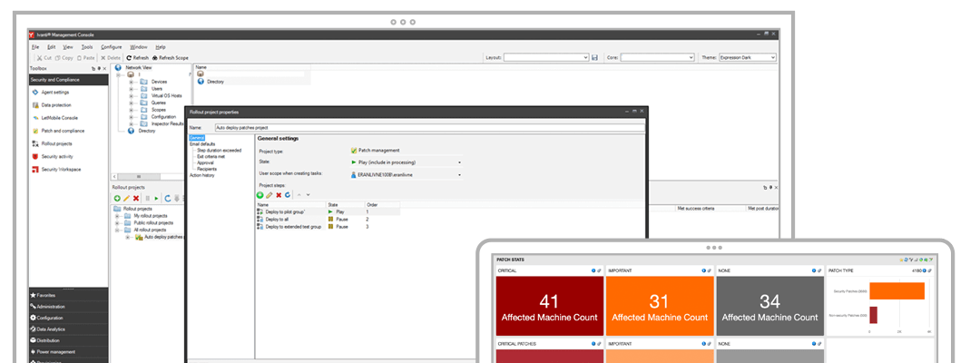
Task: Click CRITICAL 41 Affected Machine Count tile
Action: [x=549, y=306]
